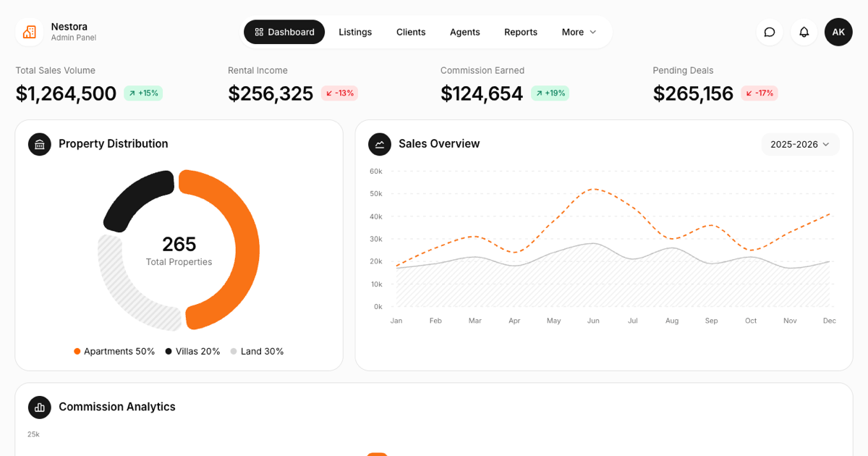868x456 pixels.
Task: Open the 2025-2026 year range dropdown
Action: coord(801,144)
